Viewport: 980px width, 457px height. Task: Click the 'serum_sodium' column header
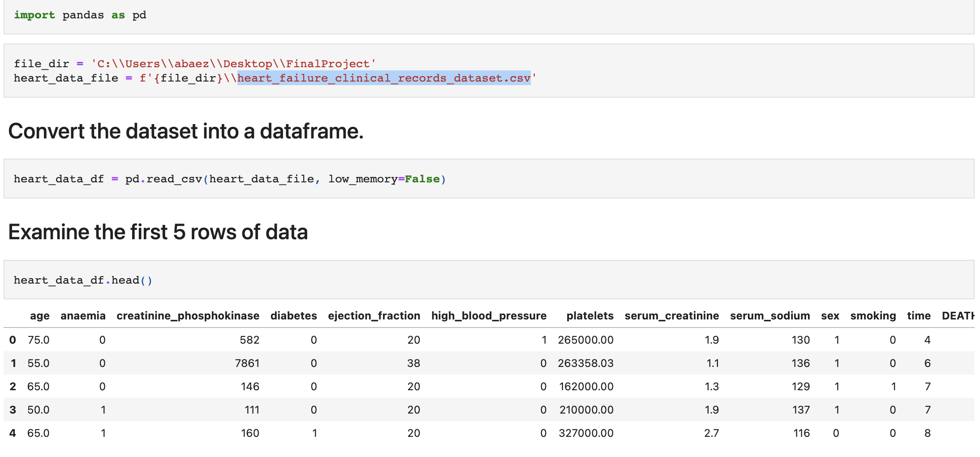[770, 316]
